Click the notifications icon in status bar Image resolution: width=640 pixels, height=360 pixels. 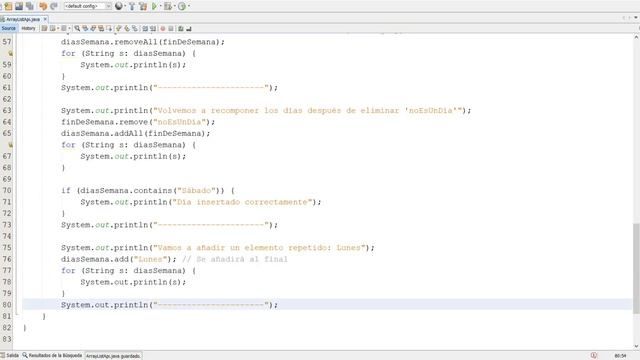(x=594, y=356)
